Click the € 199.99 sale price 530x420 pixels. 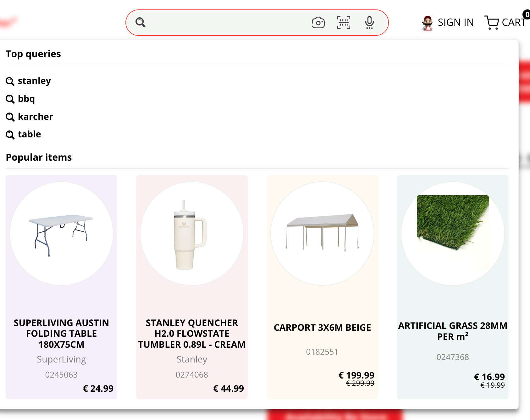[356, 375]
